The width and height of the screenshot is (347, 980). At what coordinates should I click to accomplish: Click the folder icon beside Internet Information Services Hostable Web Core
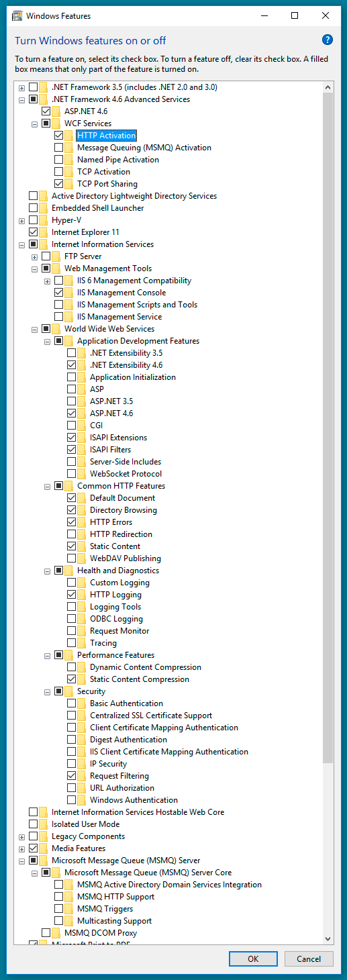coord(44,812)
